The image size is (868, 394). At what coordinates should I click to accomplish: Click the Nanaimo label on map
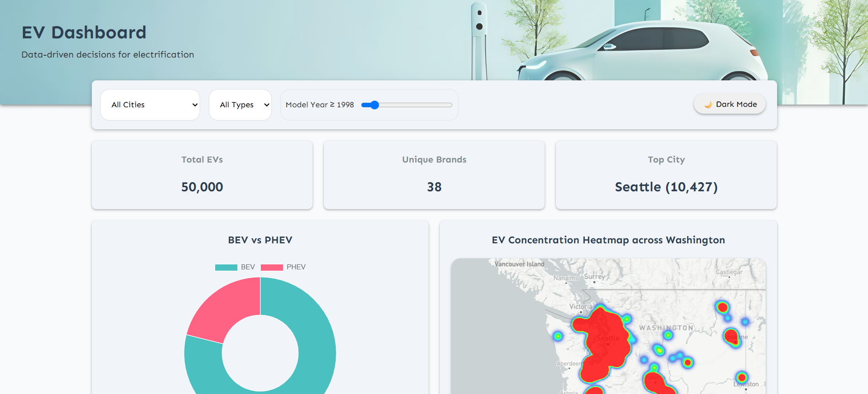566,278
